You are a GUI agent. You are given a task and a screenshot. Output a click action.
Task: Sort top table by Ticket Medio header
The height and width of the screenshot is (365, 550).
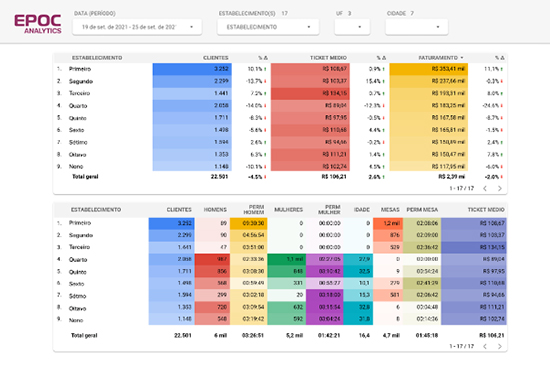pos(328,58)
